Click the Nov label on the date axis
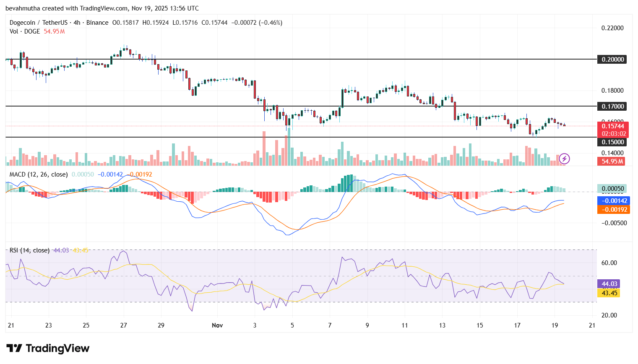Screen dimensions: 638x364 (x=217, y=325)
